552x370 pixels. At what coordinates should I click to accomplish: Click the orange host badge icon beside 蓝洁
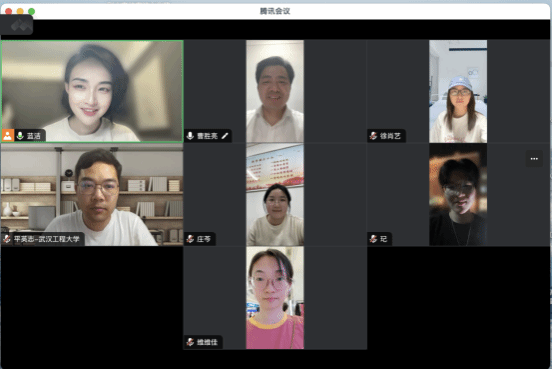(7, 136)
